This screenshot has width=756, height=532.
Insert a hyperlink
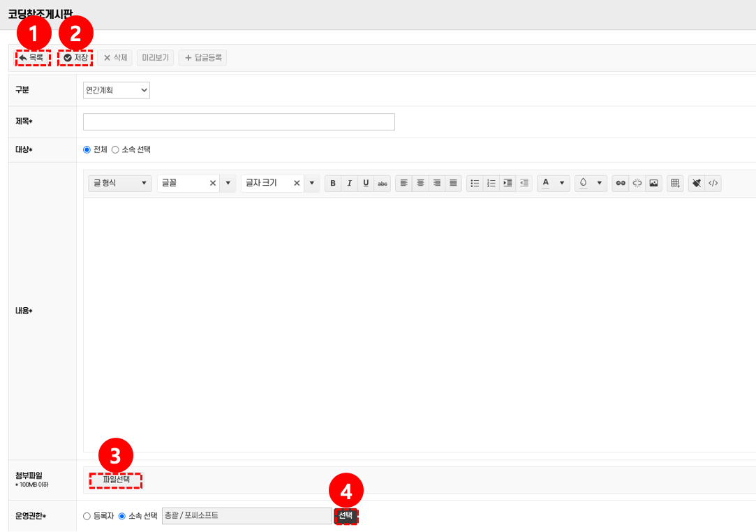pos(620,184)
